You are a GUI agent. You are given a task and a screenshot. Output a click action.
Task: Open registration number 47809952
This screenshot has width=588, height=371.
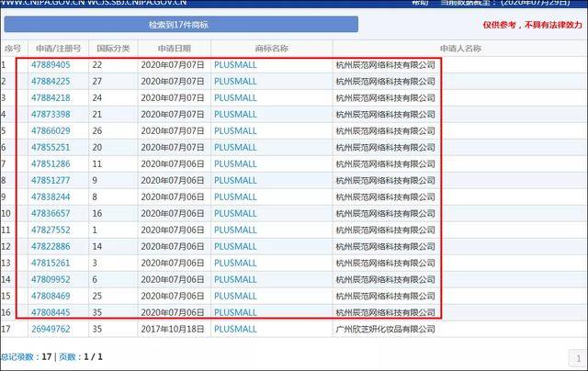51,279
